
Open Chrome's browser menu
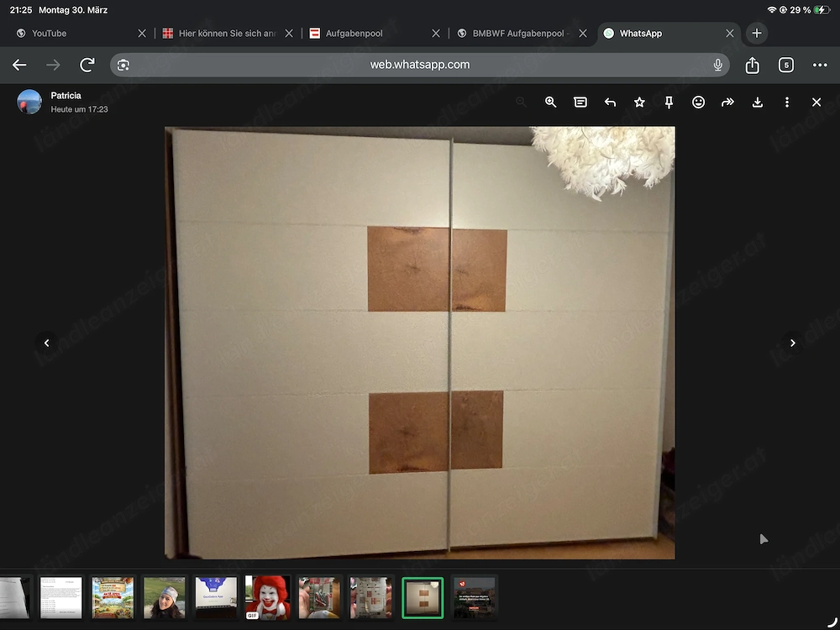point(820,64)
